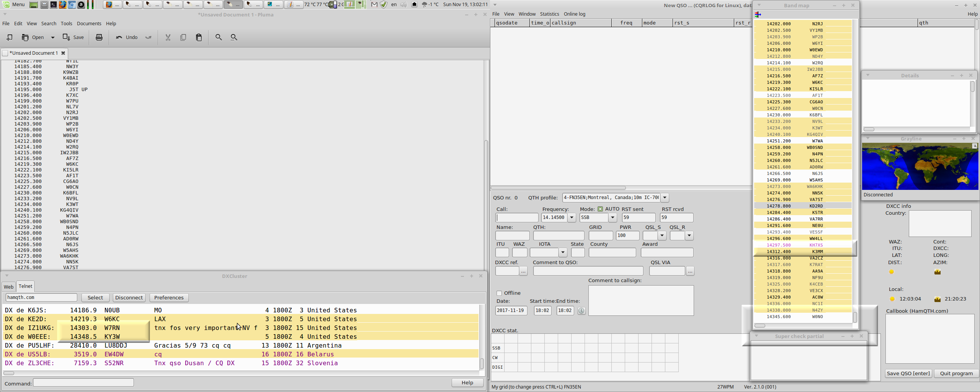980x392 pixels.
Task: Select KD2RD entry in Band map
Action: [x=803, y=206]
